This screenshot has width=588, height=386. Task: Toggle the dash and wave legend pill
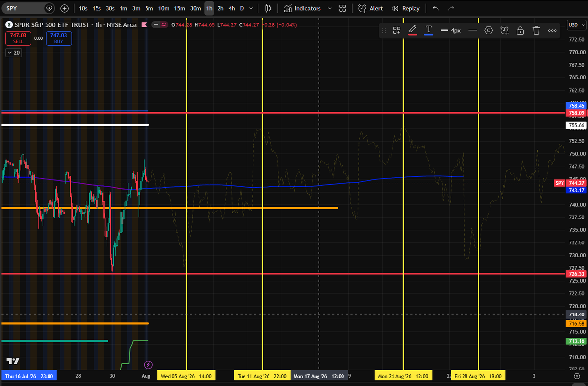point(159,24)
